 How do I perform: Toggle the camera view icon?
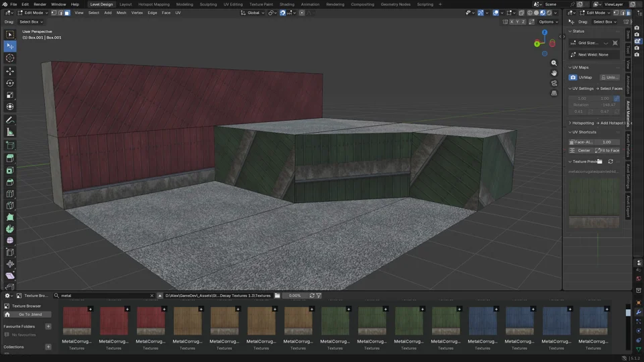[x=553, y=83]
